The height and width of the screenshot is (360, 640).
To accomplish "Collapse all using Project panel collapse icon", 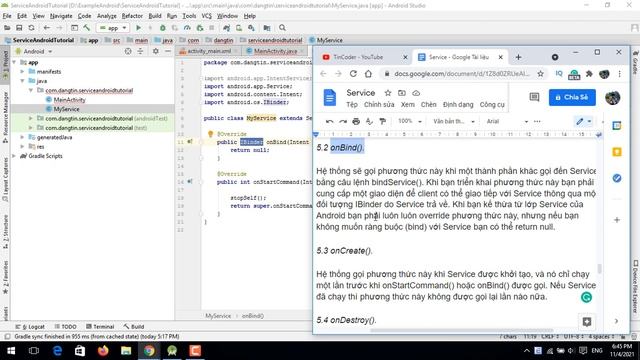I will click(x=140, y=51).
